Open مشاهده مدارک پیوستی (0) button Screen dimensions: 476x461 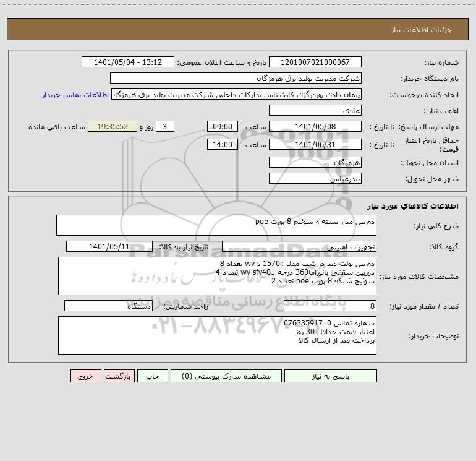click(226, 376)
